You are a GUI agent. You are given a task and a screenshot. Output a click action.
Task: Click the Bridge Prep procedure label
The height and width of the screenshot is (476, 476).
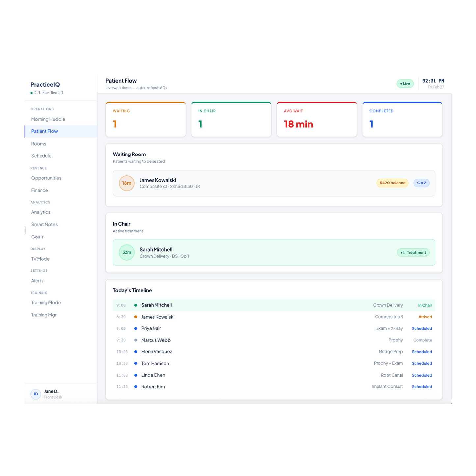391,352
